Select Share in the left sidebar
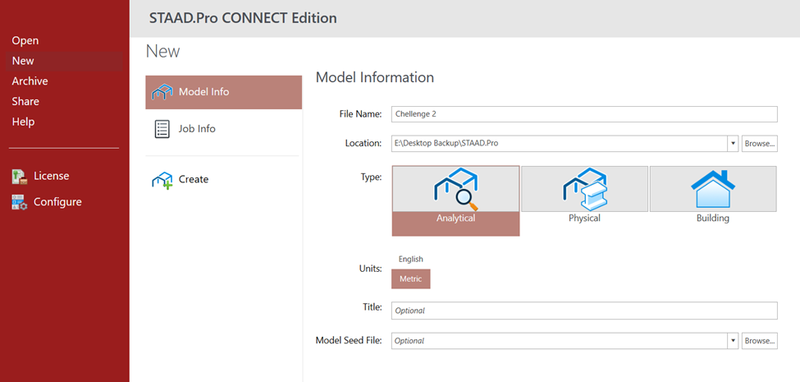 pyautogui.click(x=26, y=101)
